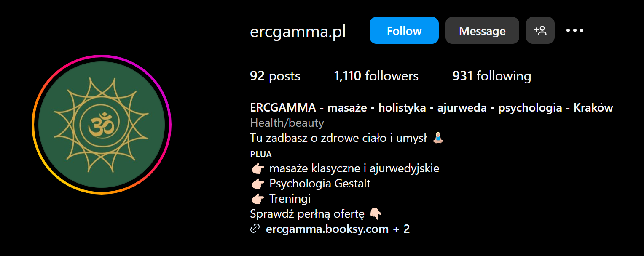Click the 92 posts count
The height and width of the screenshot is (256, 644).
(275, 76)
